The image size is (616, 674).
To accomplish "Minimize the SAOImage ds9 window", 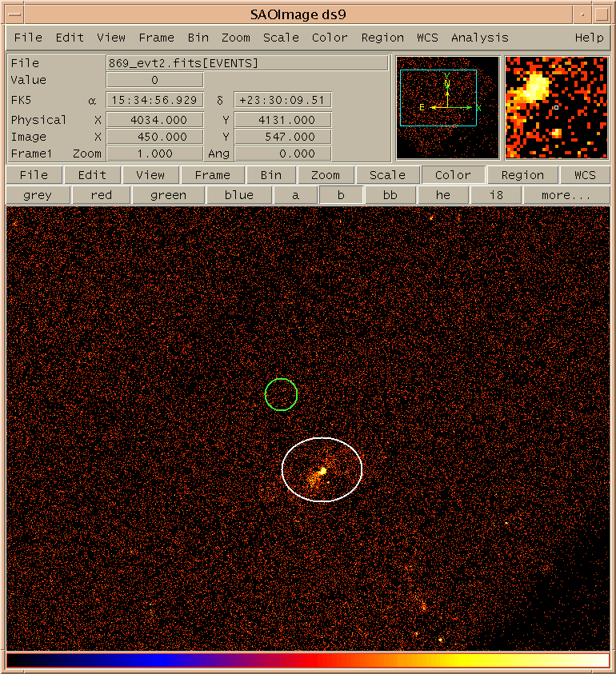I will tap(582, 14).
